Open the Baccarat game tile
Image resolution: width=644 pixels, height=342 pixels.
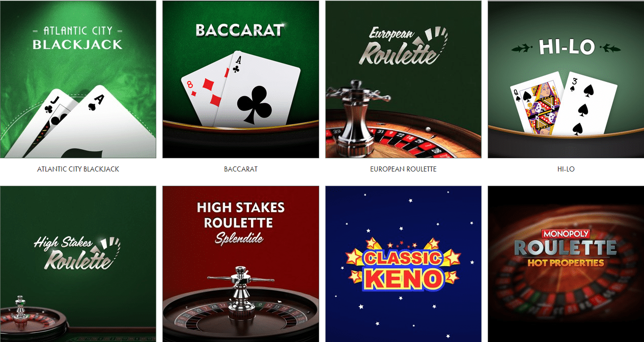click(240, 79)
